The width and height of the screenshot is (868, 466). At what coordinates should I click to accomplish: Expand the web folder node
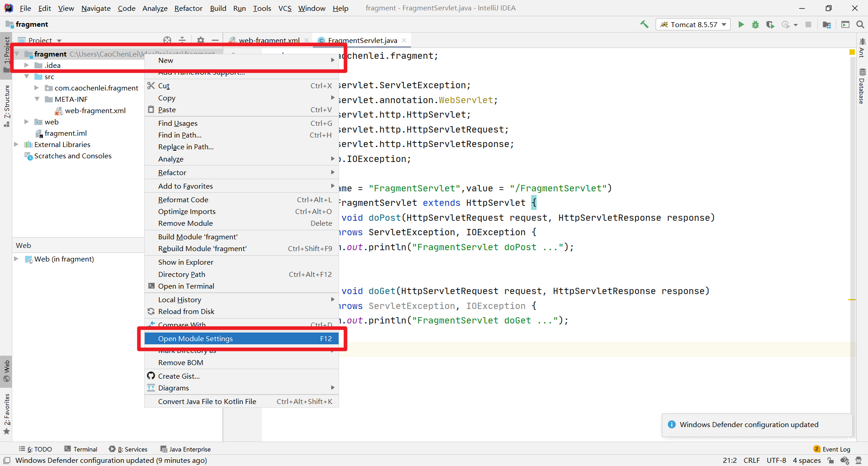(x=27, y=122)
